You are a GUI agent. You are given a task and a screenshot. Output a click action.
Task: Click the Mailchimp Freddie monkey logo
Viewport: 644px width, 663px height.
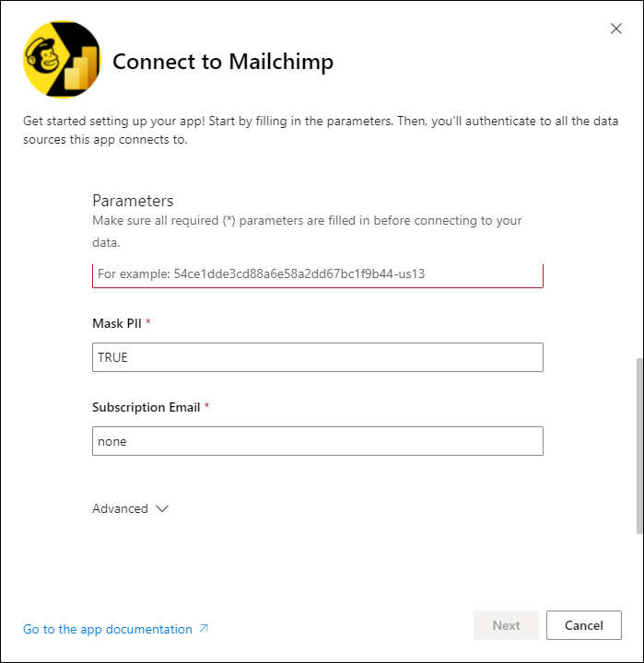[x=42, y=57]
